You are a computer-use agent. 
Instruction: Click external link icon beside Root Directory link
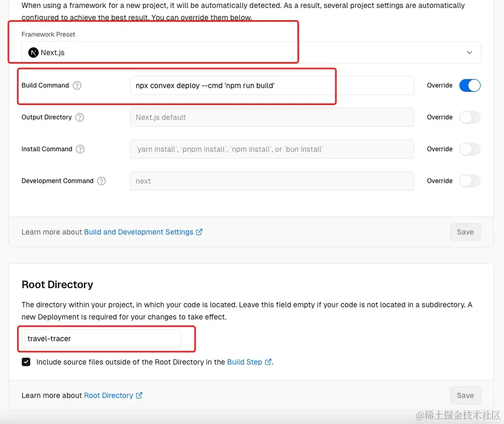(x=139, y=395)
